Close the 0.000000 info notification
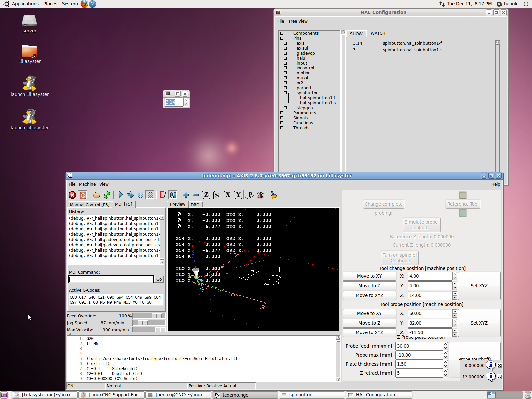Screen dimensions: 532x399 point(500,366)
